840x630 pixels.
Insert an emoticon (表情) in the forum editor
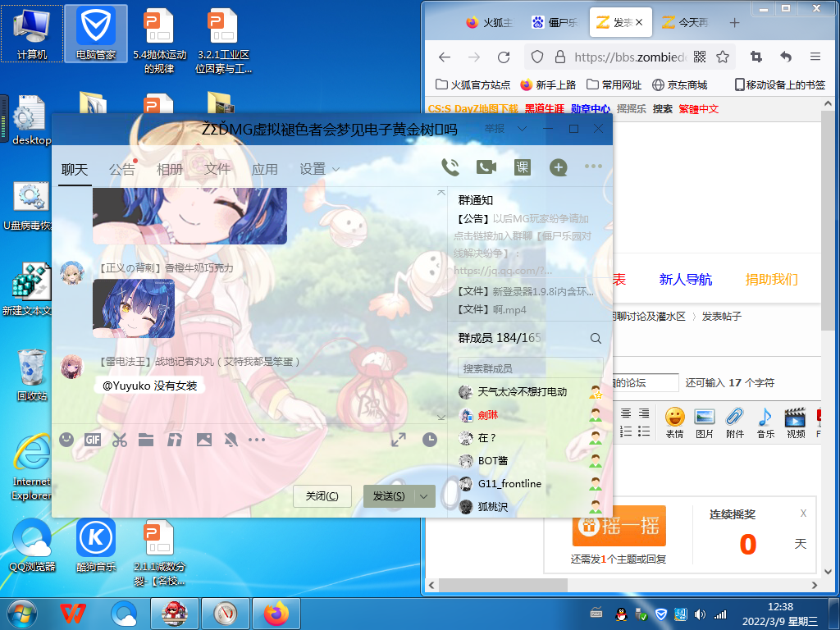tap(674, 422)
